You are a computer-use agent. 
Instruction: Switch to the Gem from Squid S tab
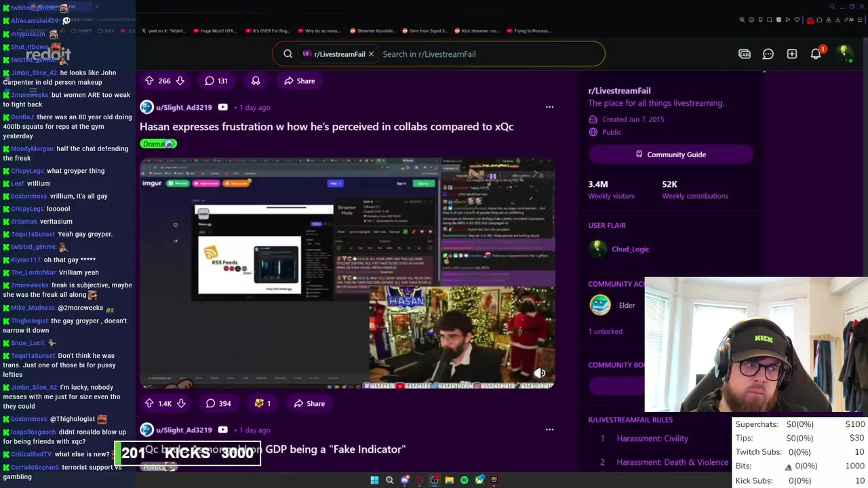(x=425, y=30)
